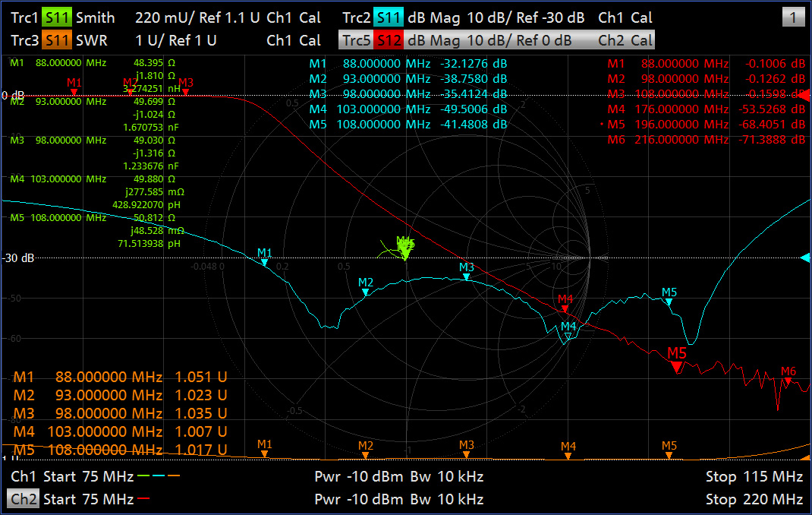Select cyan M2 marker triangle on the trace

(366, 292)
